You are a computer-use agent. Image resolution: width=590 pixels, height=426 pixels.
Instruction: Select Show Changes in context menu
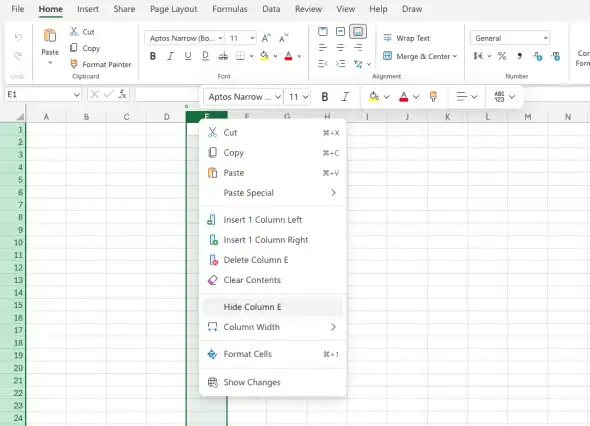tap(272, 382)
